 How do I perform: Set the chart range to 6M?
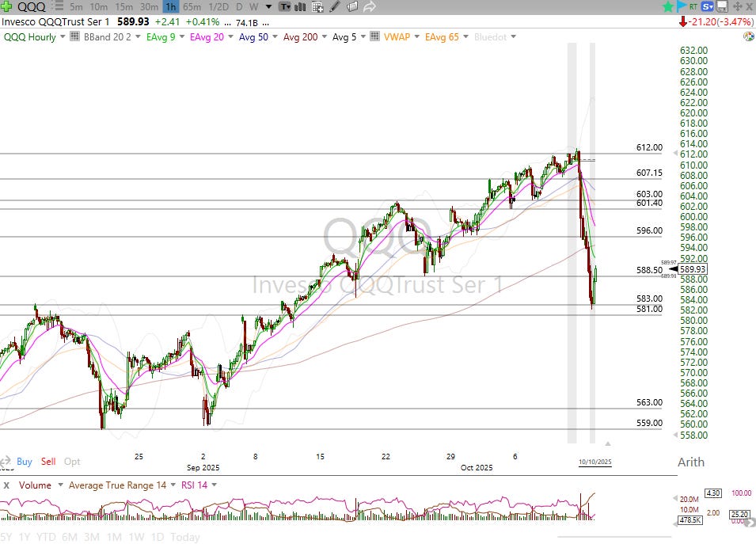pos(70,537)
